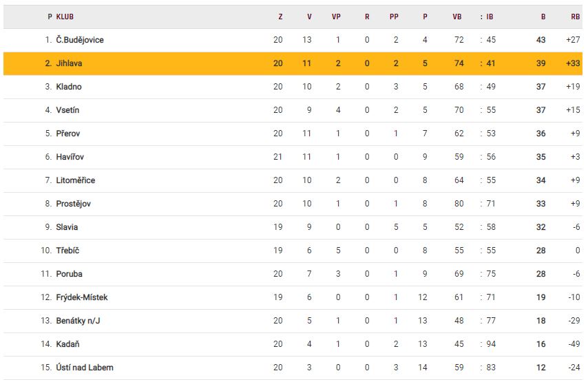Select Havířov in the table
Viewport: 588px width, 382px height.
pyautogui.click(x=70, y=157)
